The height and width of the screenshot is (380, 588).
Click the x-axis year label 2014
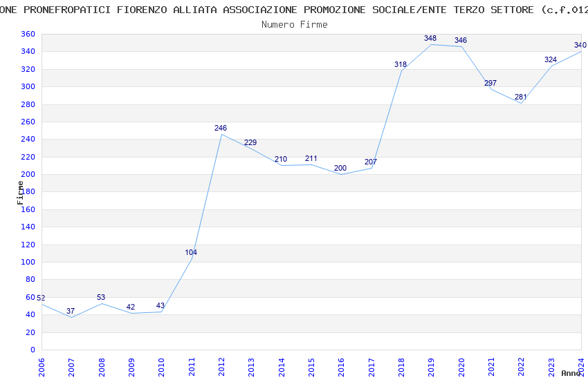[282, 368]
